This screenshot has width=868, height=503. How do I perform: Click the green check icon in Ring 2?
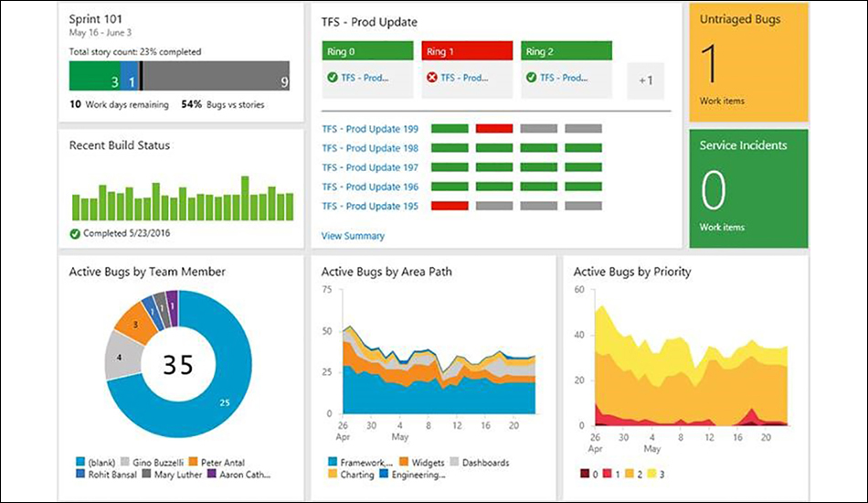coord(532,78)
